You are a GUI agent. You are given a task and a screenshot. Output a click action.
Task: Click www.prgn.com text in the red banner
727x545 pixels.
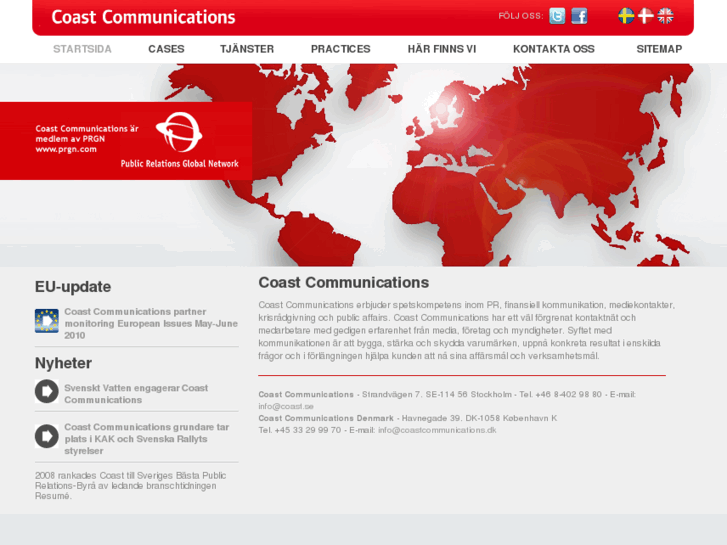tap(66, 149)
